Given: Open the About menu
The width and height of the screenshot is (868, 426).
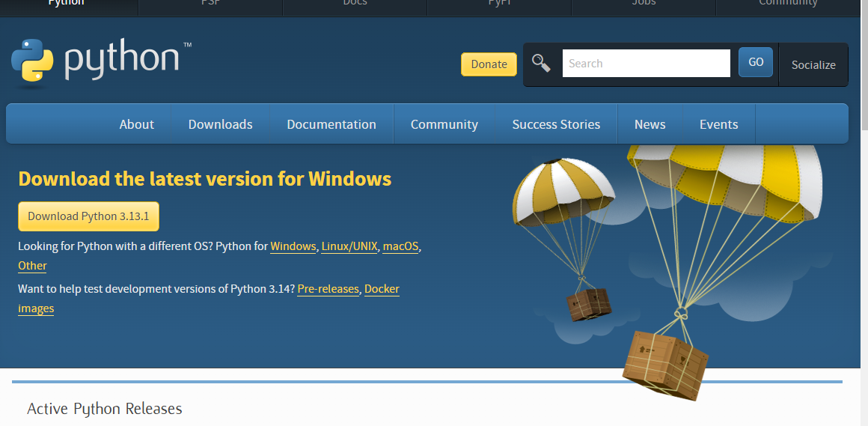Looking at the screenshot, I should 137,124.
